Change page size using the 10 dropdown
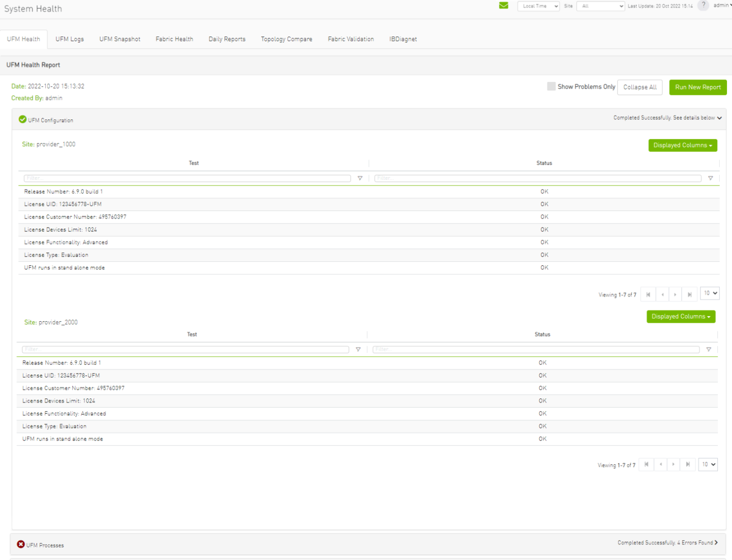 [x=710, y=293]
